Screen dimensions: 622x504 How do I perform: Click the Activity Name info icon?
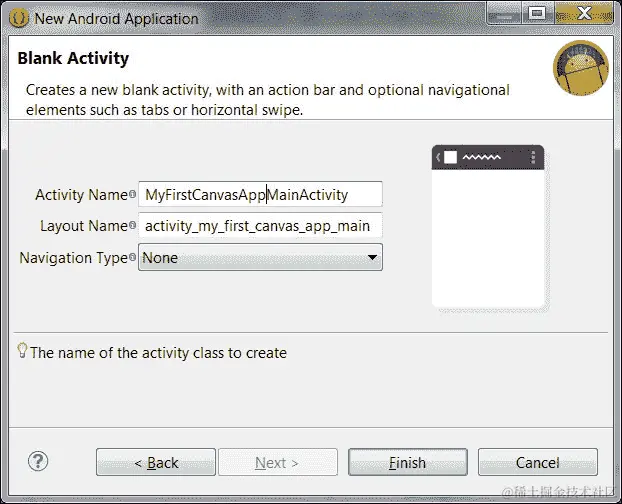tap(132, 194)
